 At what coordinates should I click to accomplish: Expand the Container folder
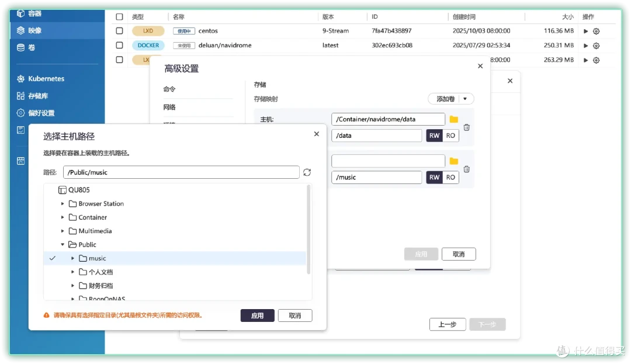pos(63,217)
